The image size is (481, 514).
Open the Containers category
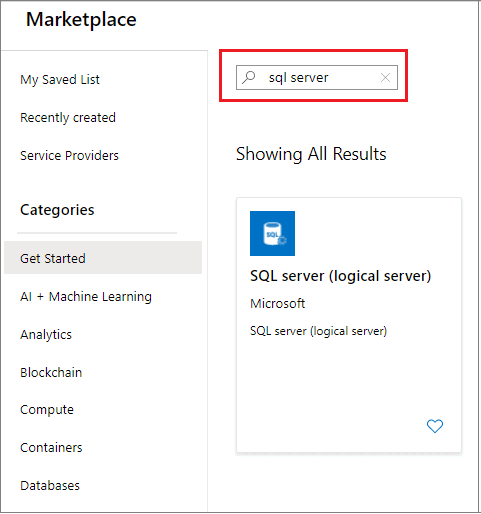point(51,447)
